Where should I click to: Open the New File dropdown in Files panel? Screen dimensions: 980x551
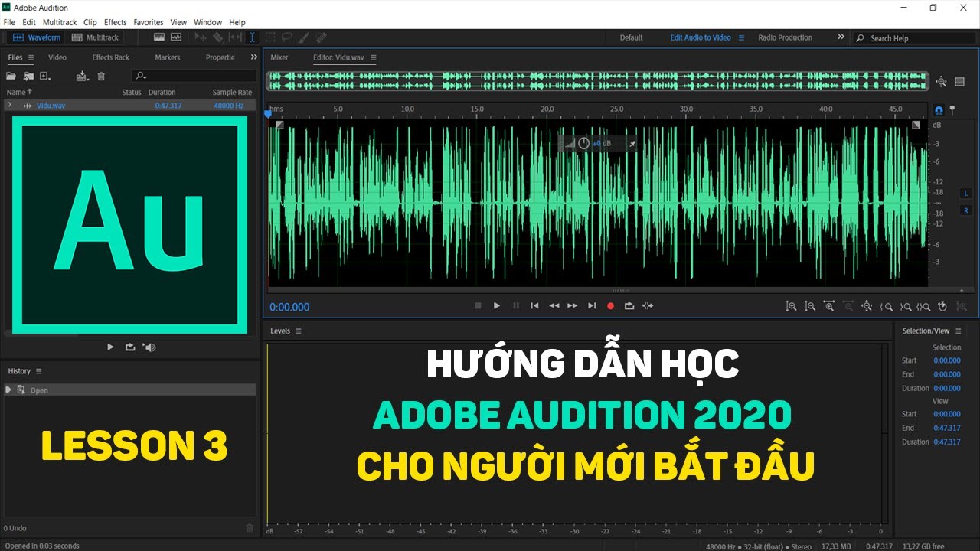pos(45,76)
